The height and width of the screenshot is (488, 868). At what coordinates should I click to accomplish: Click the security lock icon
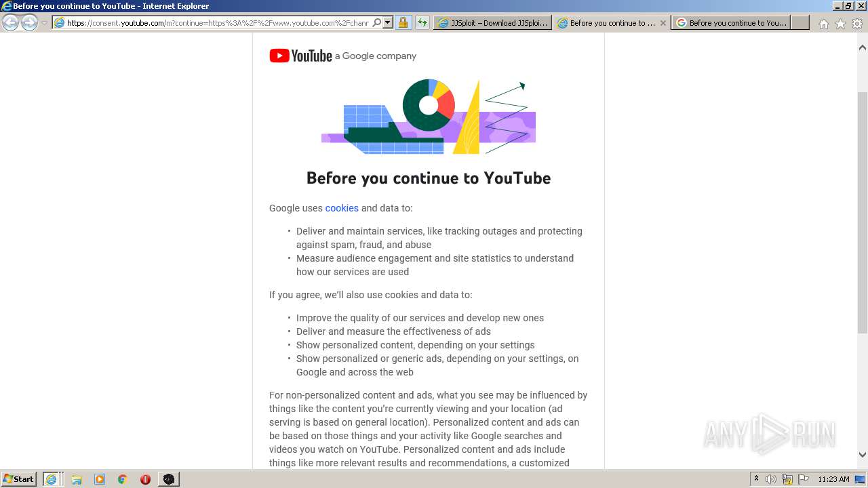pos(403,22)
